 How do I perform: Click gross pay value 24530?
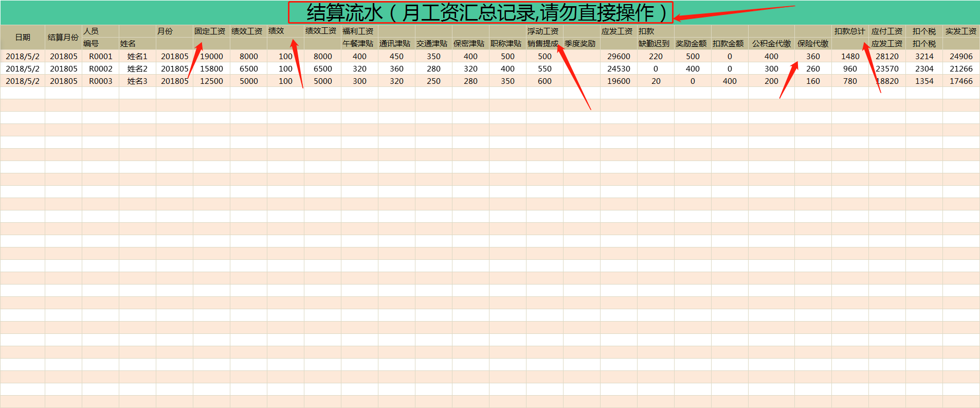point(619,68)
